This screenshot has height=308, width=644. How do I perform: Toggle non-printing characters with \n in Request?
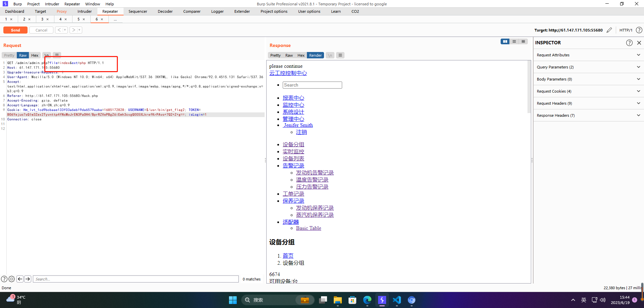46,55
